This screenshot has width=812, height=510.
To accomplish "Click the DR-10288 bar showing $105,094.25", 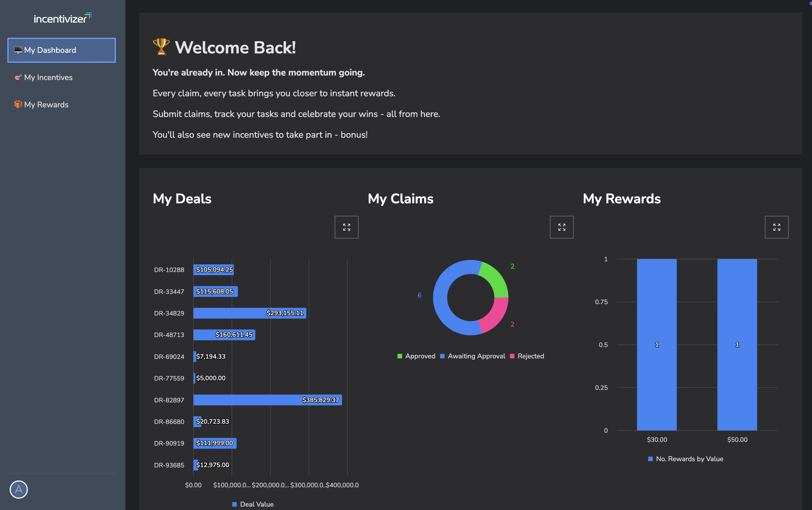I will (x=214, y=270).
